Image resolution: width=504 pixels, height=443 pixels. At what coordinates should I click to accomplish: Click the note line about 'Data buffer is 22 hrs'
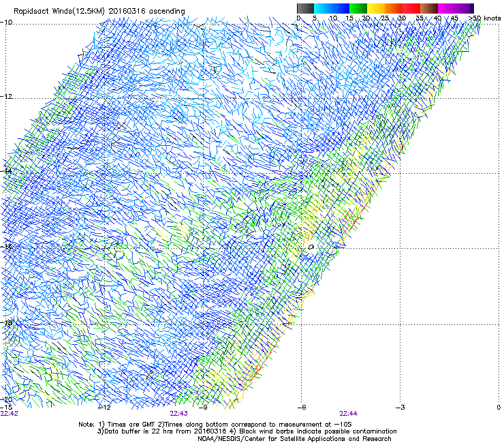pyautogui.click(x=247, y=431)
